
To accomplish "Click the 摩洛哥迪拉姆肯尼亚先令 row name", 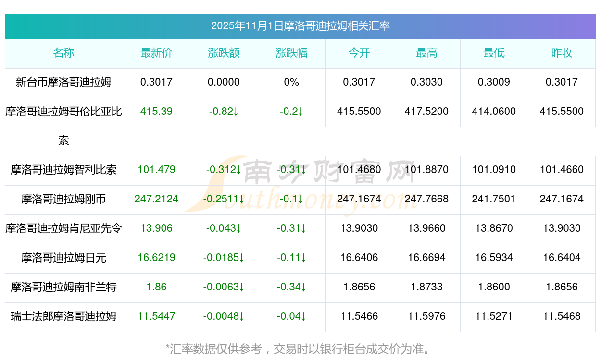I will tap(63, 228).
